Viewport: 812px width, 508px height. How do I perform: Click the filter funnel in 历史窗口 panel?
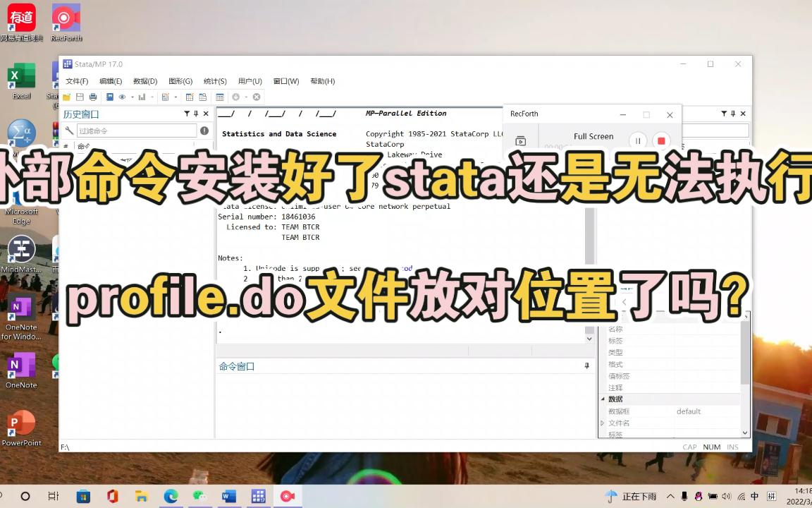(x=186, y=114)
